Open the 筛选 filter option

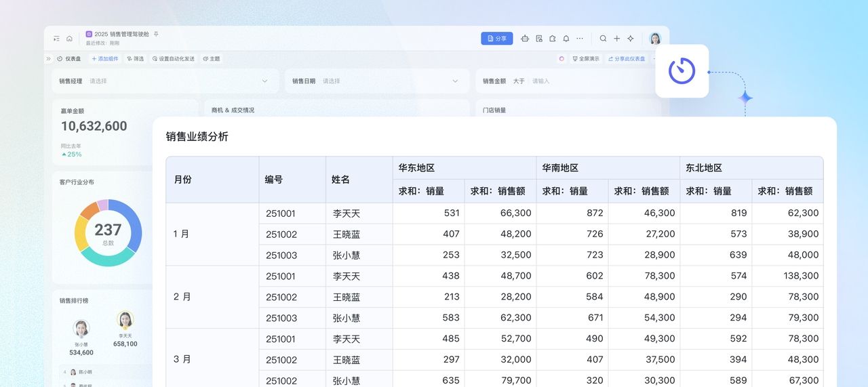click(x=135, y=59)
